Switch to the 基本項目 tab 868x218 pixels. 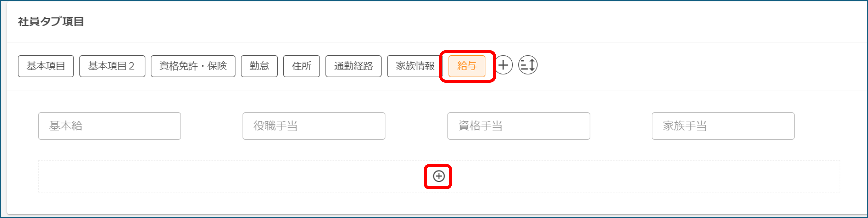(x=46, y=66)
